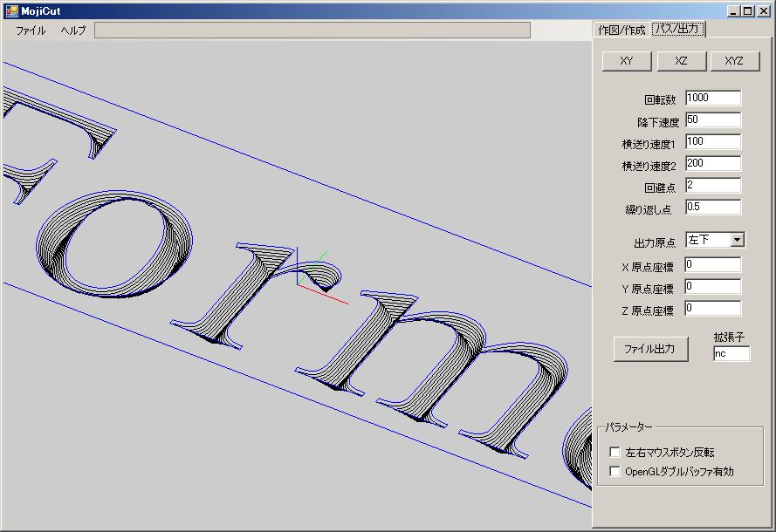Click the 降下速度 input field
The height and width of the screenshot is (532, 776).
(713, 119)
